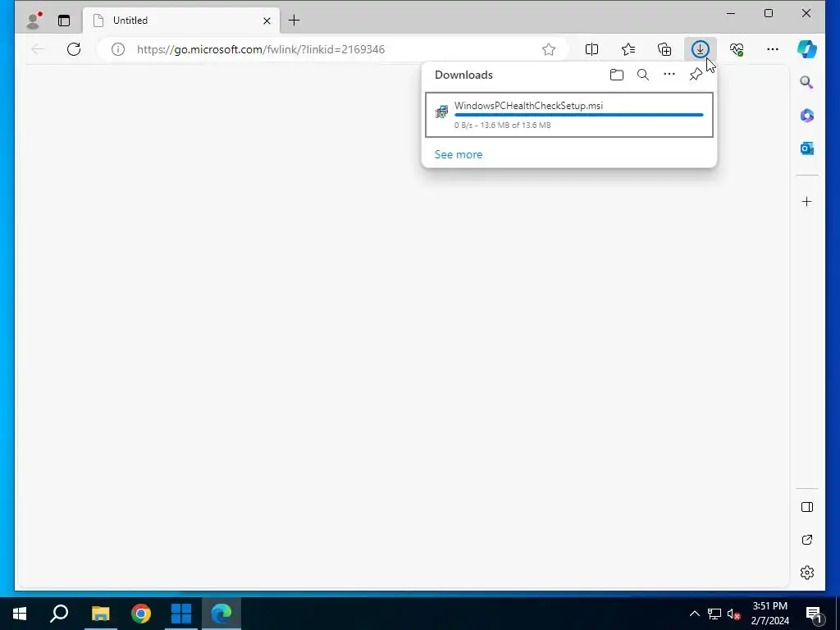Click the download progress bar
The height and width of the screenshot is (630, 840).
[578, 115]
